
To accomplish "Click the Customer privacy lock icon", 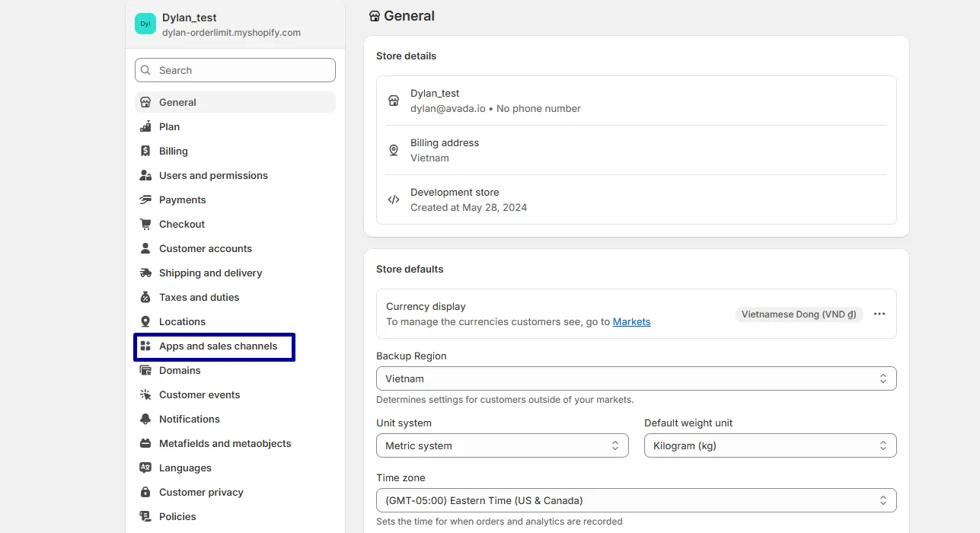I will (x=145, y=492).
